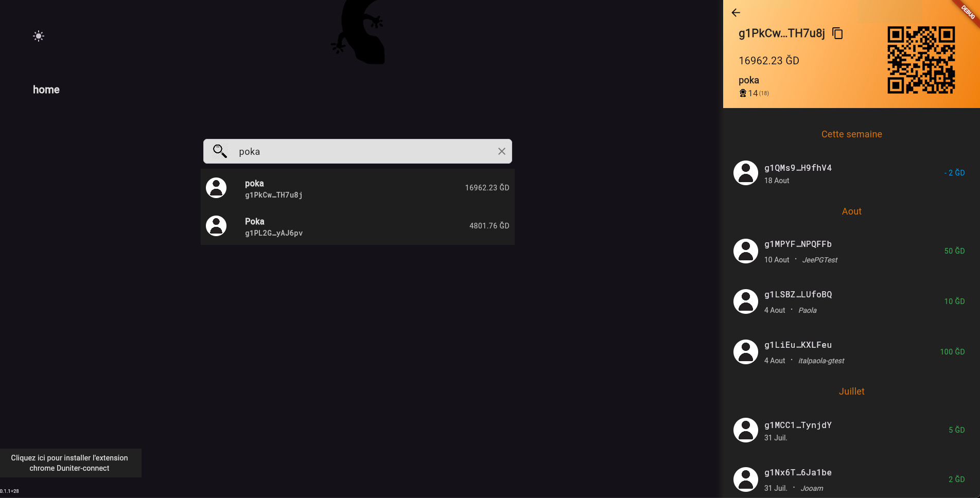Click the certification badge icon near 14
The width and height of the screenshot is (980, 498).
pyautogui.click(x=743, y=93)
